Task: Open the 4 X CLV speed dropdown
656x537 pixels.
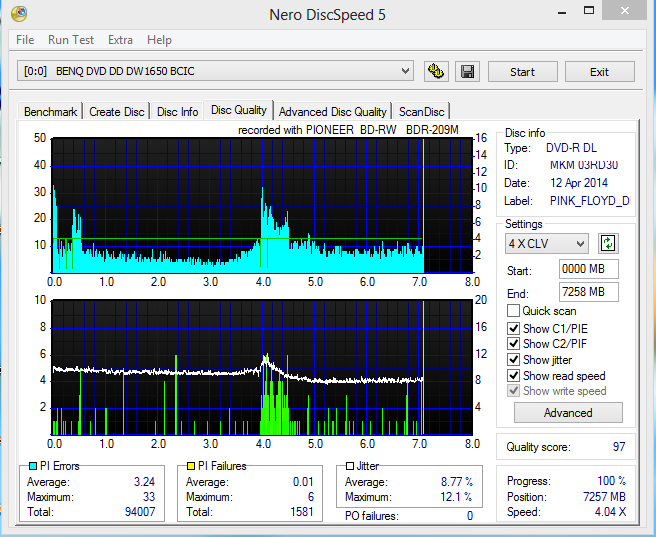Action: 546,243
